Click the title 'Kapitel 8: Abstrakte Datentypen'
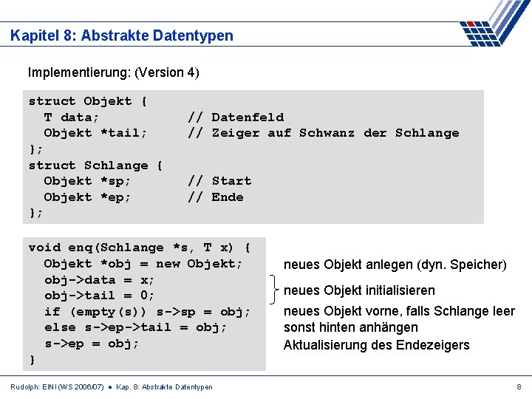532x399 pixels. pos(122,35)
